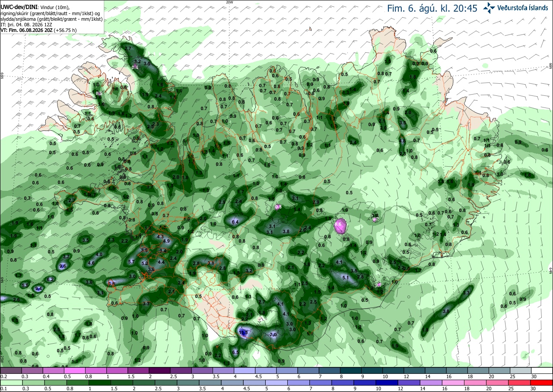Pick the bright pink swatch in top legend row
The image size is (553, 392).
click(x=74, y=370)
